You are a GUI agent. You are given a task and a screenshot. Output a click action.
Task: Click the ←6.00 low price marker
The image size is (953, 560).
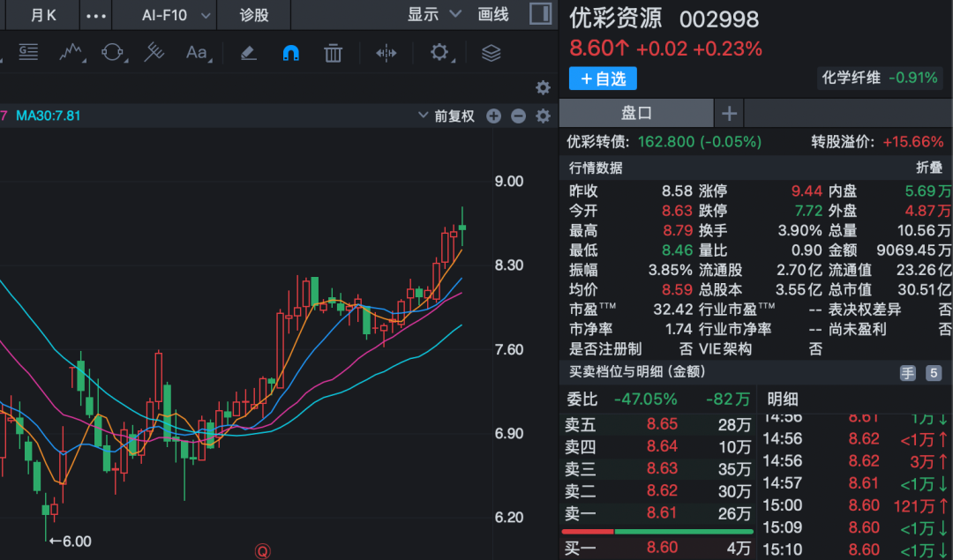(x=70, y=541)
